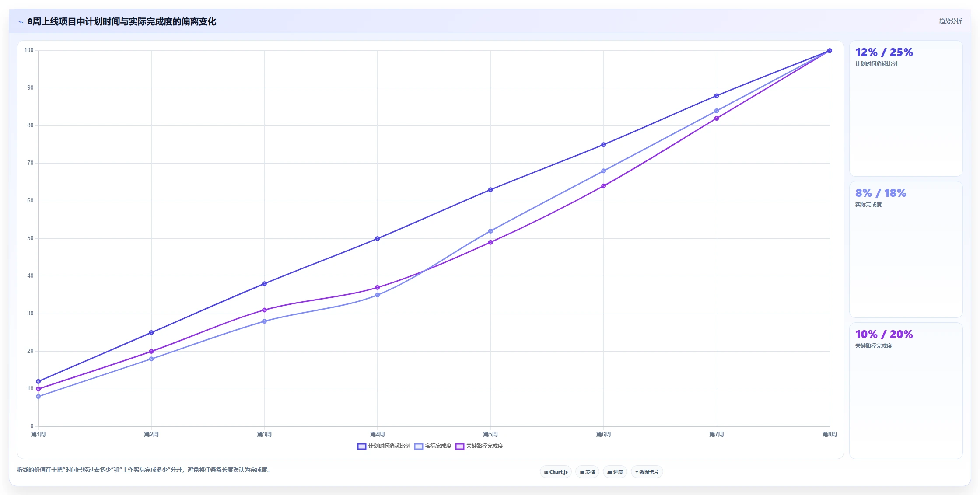Toggle the 计划时间消耗比例 legend label
Image resolution: width=980 pixels, height=495 pixels.
coord(389,446)
